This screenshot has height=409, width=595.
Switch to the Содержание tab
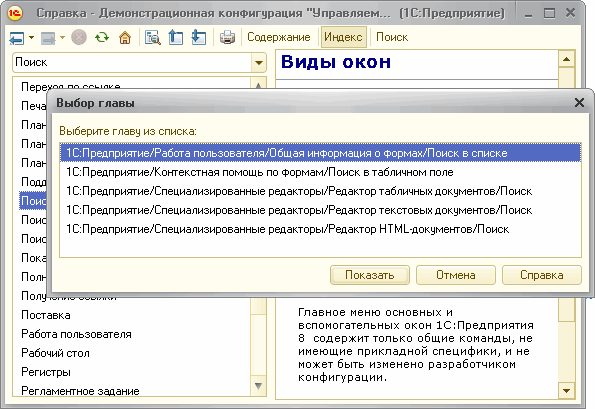tap(279, 37)
